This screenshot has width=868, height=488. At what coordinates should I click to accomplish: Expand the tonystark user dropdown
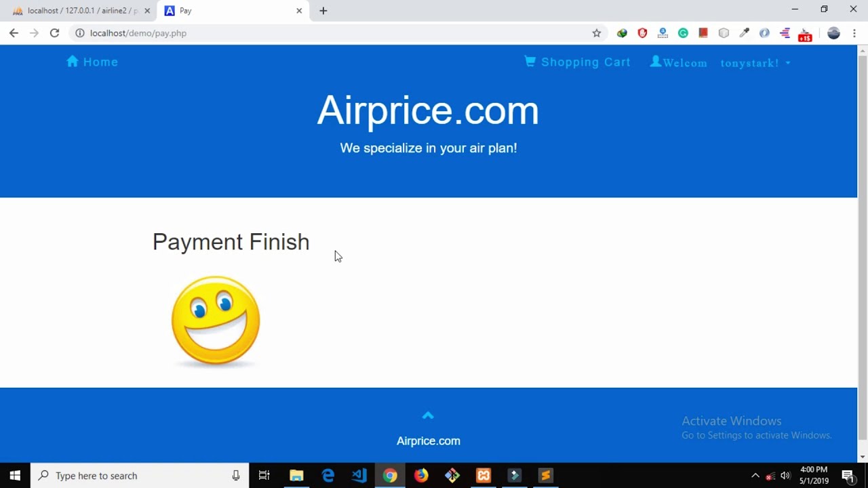(755, 63)
